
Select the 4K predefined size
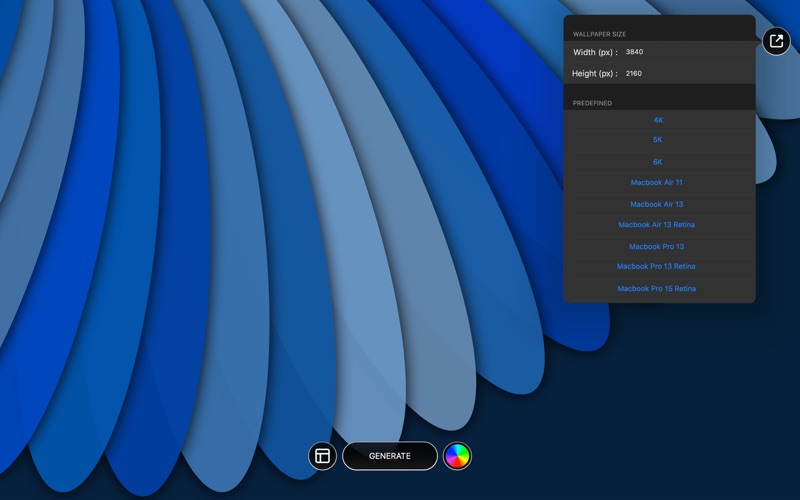pos(658,120)
